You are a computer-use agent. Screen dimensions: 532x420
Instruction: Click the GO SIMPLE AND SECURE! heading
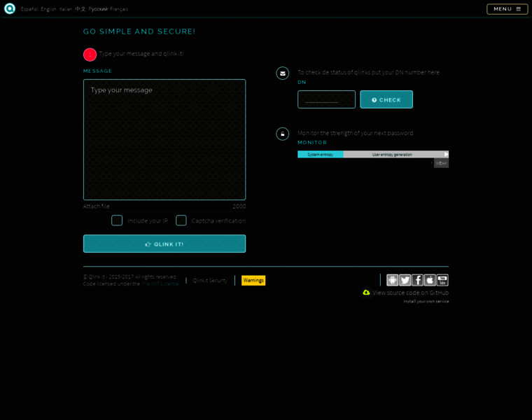(139, 31)
